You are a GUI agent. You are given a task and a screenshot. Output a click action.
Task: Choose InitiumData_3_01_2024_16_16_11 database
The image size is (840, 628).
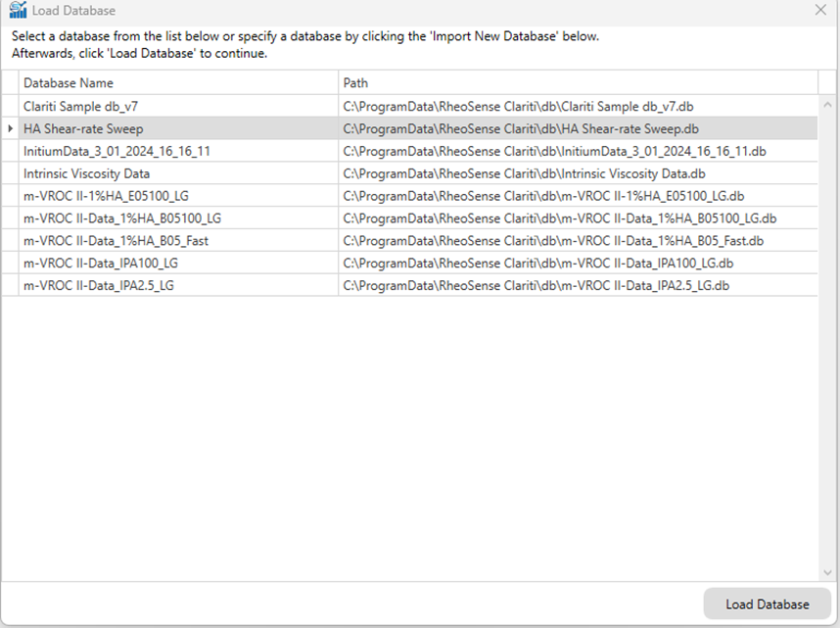pos(410,151)
